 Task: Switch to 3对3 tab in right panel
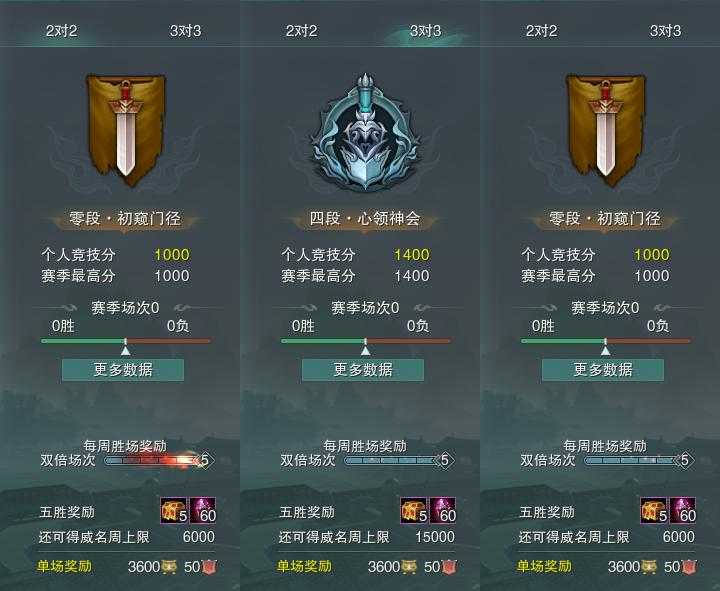pyautogui.click(x=665, y=31)
